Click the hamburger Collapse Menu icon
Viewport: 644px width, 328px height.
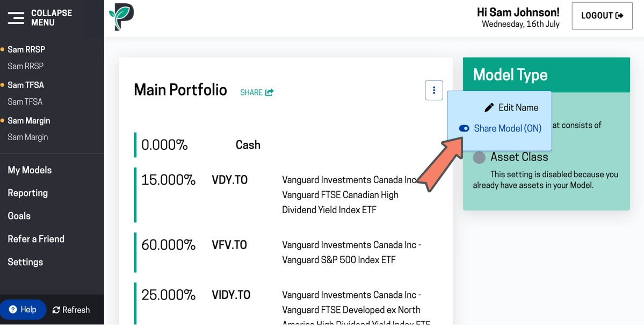pyautogui.click(x=16, y=18)
